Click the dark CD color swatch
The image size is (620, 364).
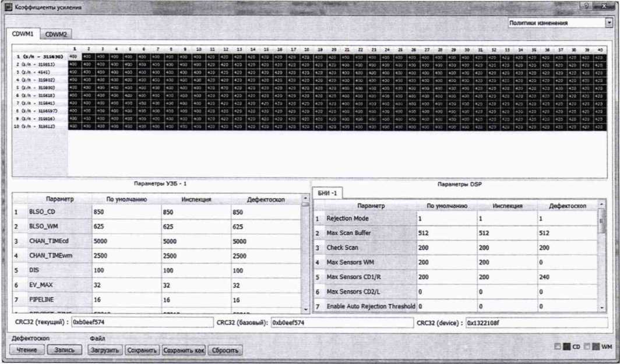pyautogui.click(x=566, y=347)
